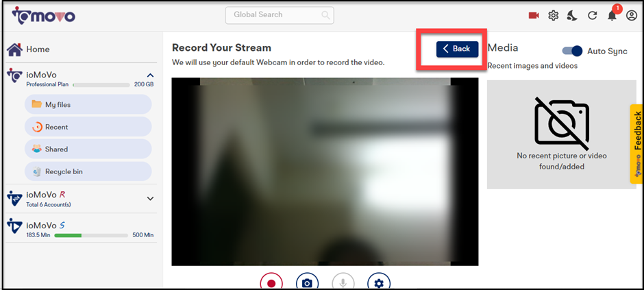Open the user profile account icon
This screenshot has height=290, width=644.
[632, 15]
